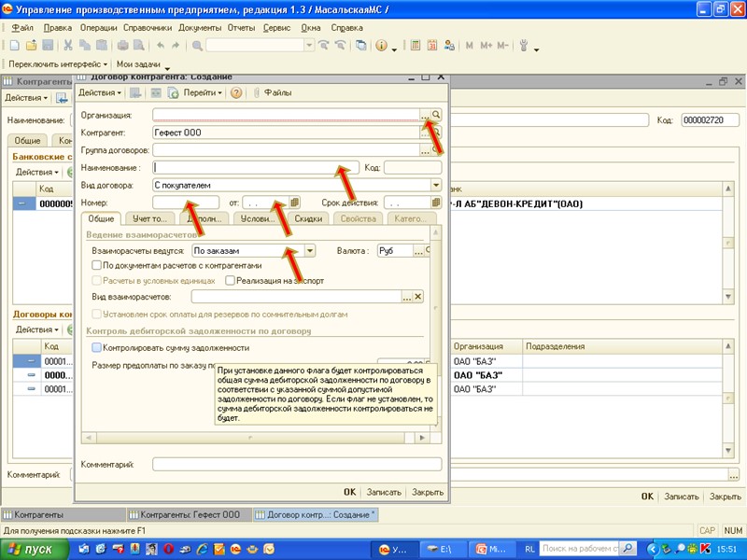Click the magnifier icon beside the Organization field
The image size is (747, 560).
tap(436, 115)
